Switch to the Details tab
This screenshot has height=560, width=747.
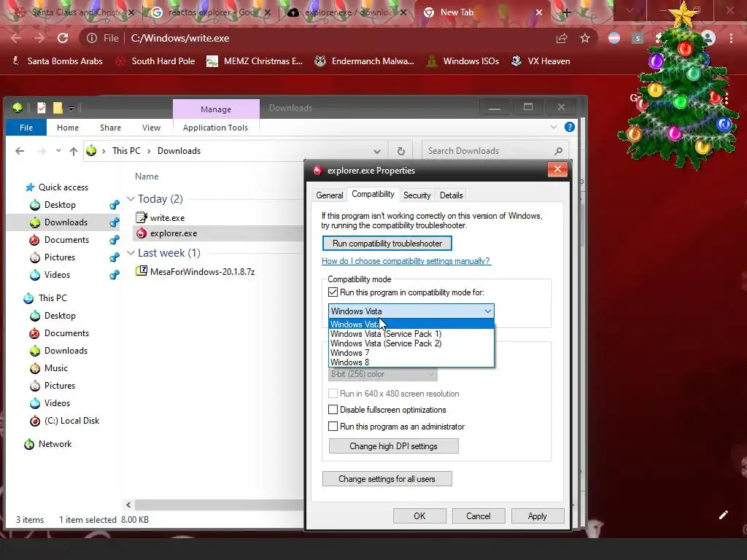[x=451, y=195]
